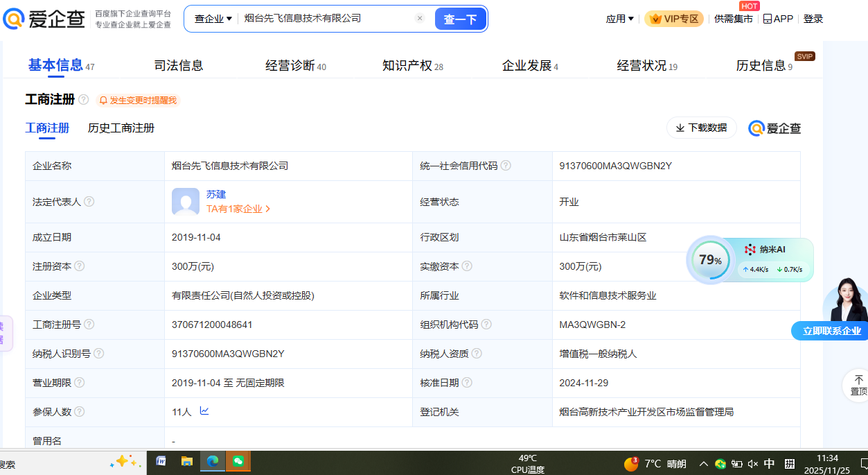Toggle system volume mute icon in tray
868x475 pixels.
[x=753, y=463]
